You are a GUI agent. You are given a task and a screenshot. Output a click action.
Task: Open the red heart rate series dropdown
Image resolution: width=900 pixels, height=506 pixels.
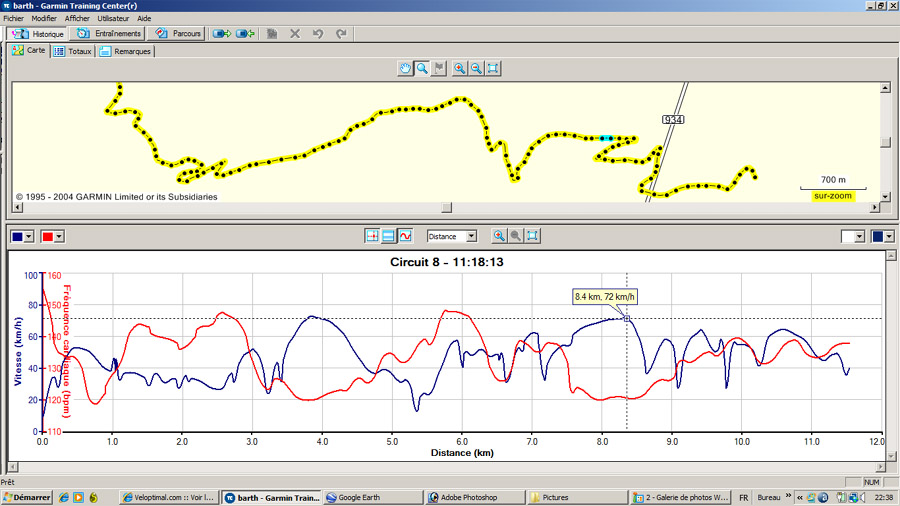(59, 236)
